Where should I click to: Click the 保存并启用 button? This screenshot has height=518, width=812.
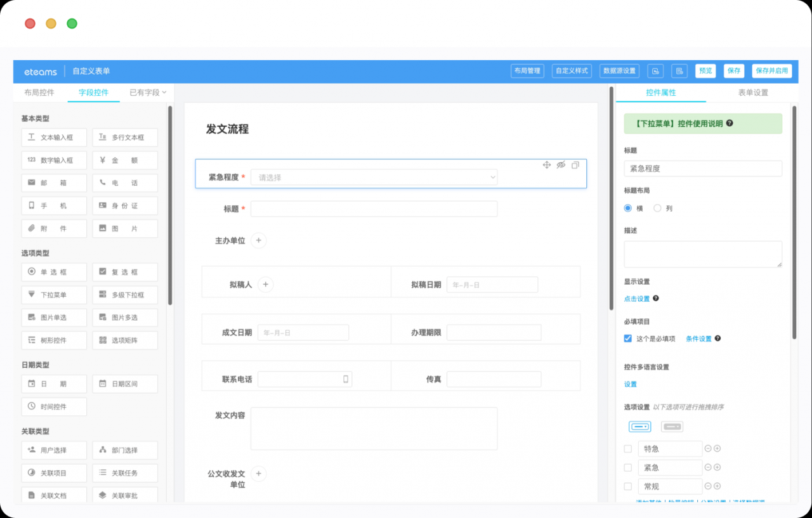pyautogui.click(x=771, y=71)
